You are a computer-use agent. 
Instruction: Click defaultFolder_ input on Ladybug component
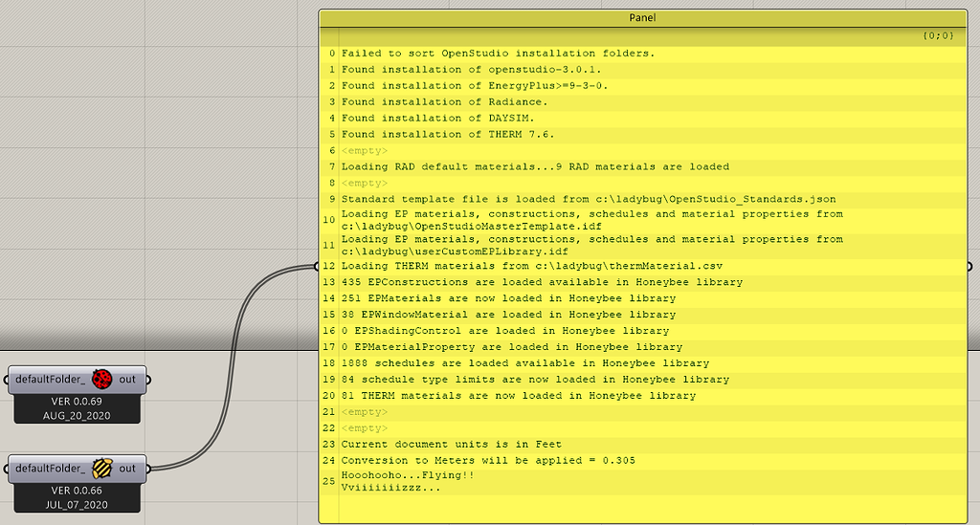click(x=50, y=380)
